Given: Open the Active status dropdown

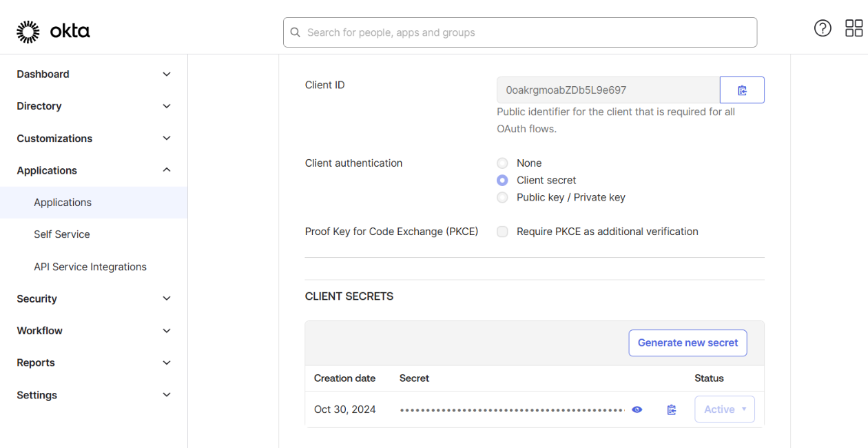Looking at the screenshot, I should (x=725, y=409).
